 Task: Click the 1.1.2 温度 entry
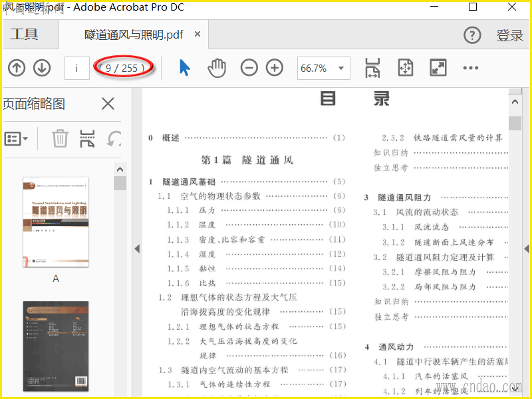click(256, 225)
